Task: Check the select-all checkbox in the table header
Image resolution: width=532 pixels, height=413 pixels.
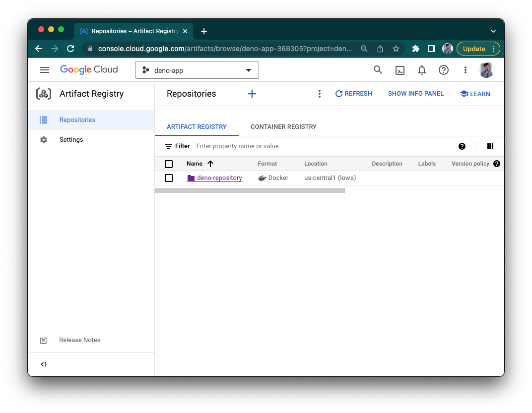Action: coord(169,164)
